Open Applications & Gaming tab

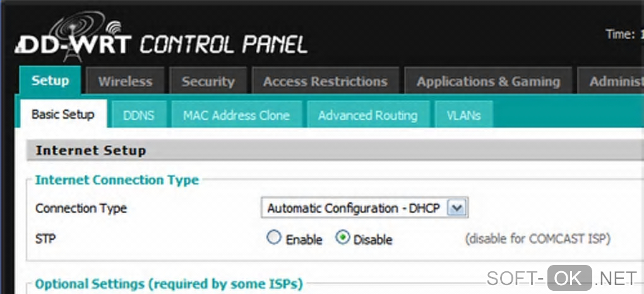[488, 81]
